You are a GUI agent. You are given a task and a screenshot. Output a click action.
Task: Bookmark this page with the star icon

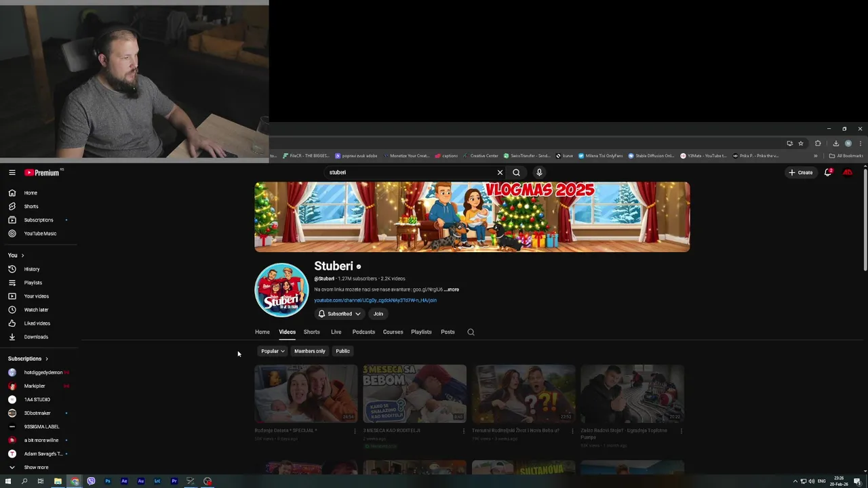pyautogui.click(x=801, y=144)
